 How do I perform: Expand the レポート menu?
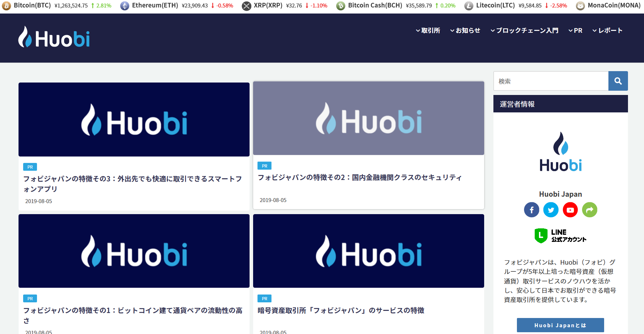(607, 31)
